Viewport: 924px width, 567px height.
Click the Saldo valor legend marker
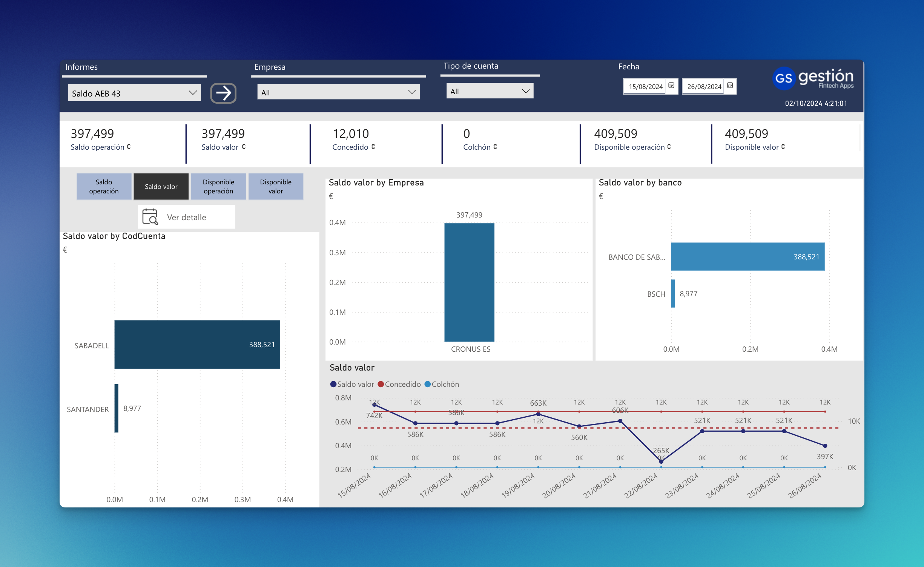click(x=333, y=384)
